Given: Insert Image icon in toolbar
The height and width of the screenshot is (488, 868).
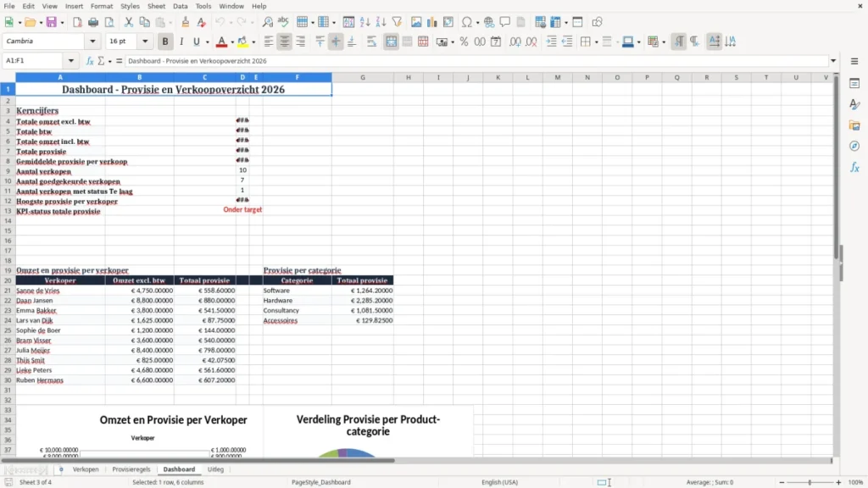Looking at the screenshot, I should 416,22.
